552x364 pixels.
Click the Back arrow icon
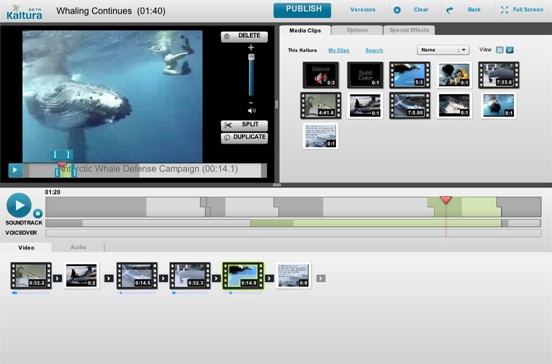pyautogui.click(x=450, y=10)
